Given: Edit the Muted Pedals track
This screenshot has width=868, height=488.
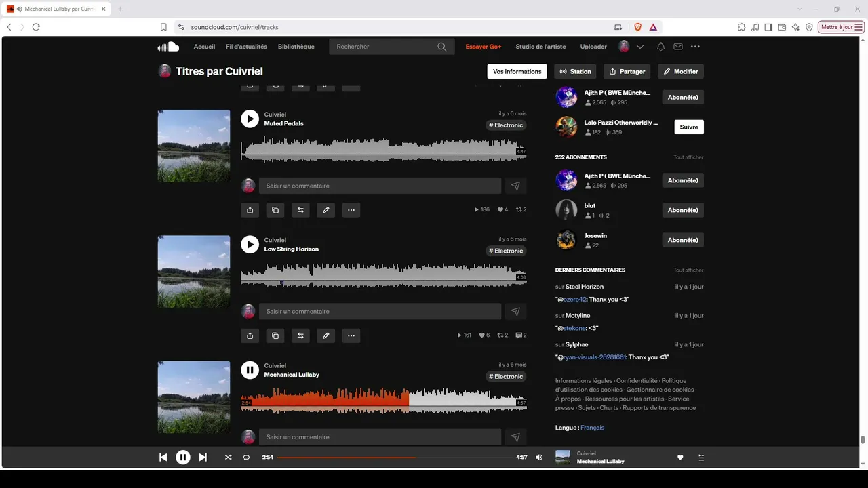Looking at the screenshot, I should (325, 210).
